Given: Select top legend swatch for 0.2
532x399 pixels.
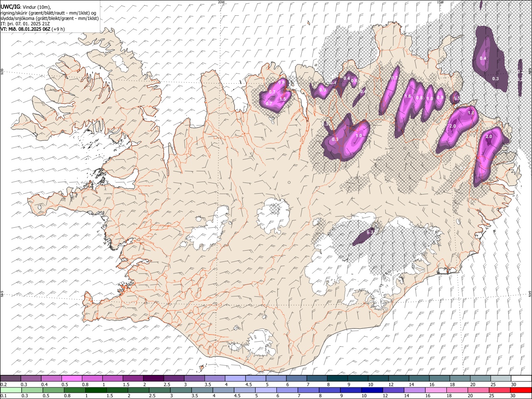Looking at the screenshot, I should [10, 378].
